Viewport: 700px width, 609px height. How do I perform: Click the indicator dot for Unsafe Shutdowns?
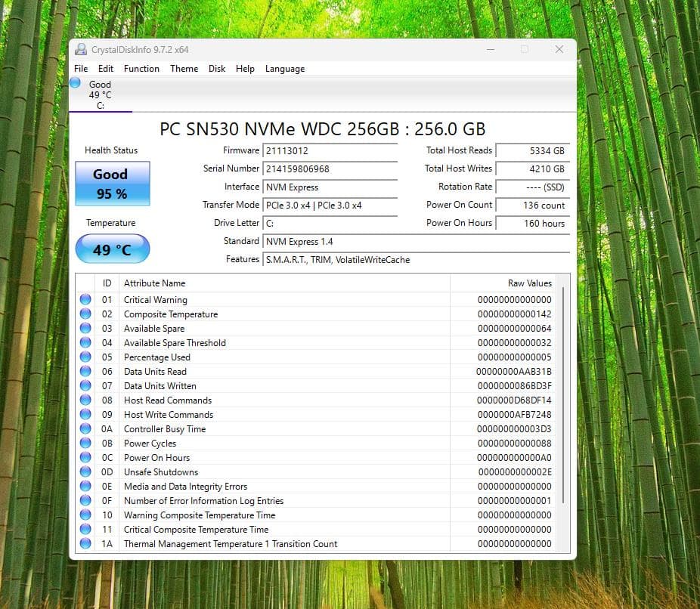[x=85, y=471]
